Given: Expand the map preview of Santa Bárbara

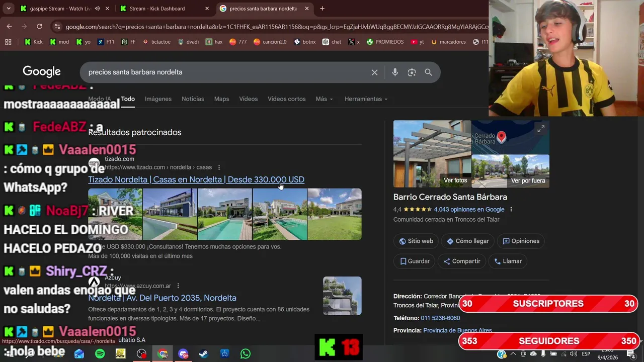Looking at the screenshot, I should pos(541,129).
